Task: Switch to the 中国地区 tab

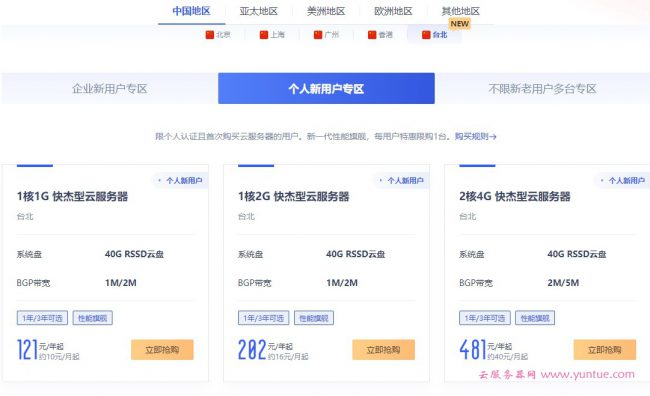Action: click(192, 11)
